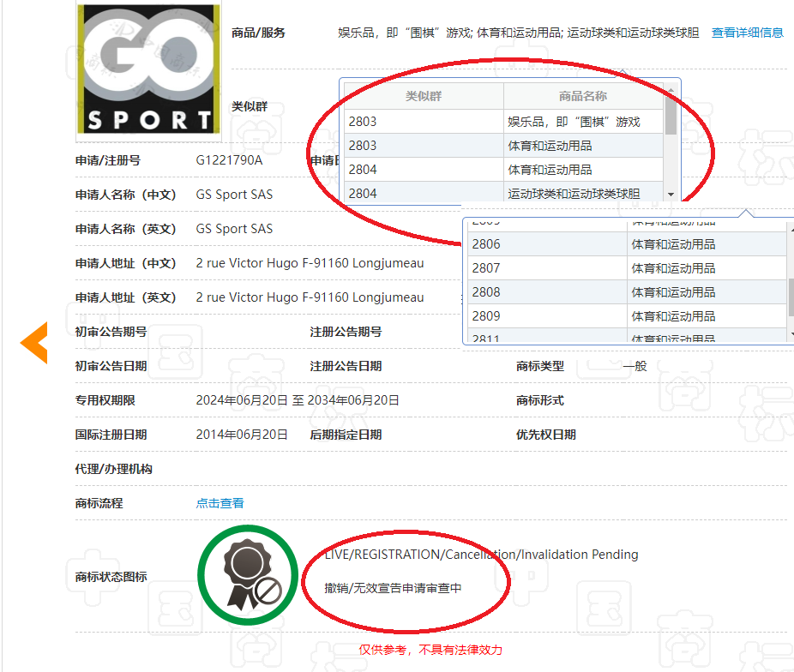Screen dimensions: 794x672
Task: Click the 类似群 field label beside the logo
Action: (x=250, y=106)
